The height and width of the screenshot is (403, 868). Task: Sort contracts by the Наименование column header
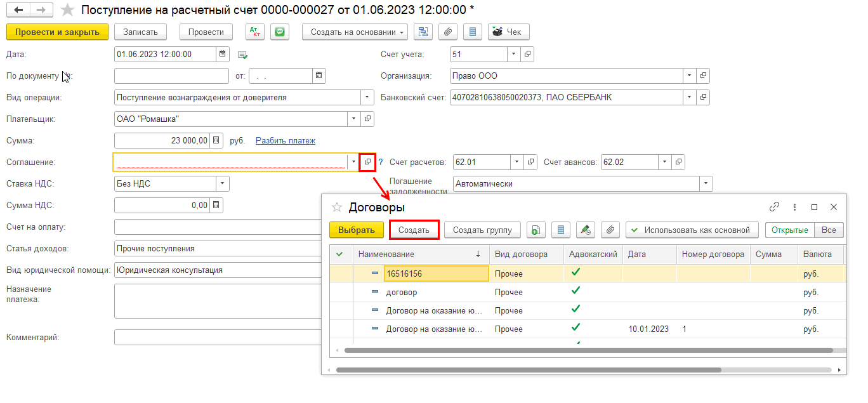(419, 254)
